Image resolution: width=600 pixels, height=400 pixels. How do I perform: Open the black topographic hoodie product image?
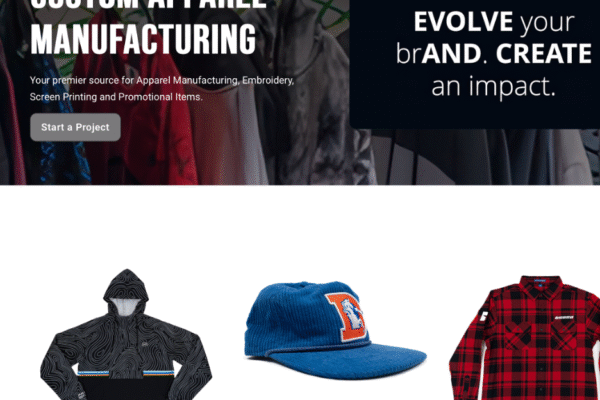point(126,334)
